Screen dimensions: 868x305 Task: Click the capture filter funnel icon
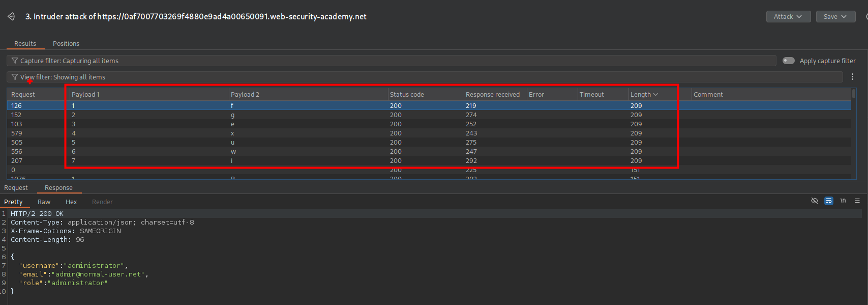click(15, 61)
